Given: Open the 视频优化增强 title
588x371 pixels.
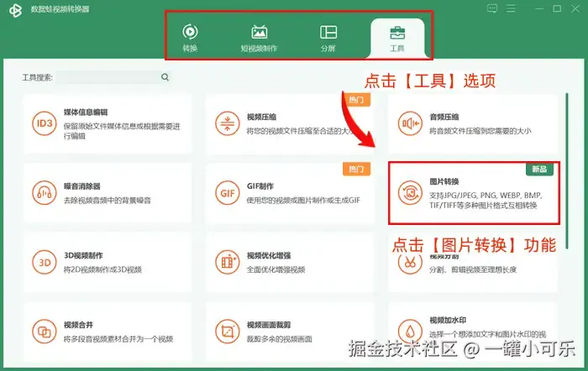Looking at the screenshot, I should [269, 255].
